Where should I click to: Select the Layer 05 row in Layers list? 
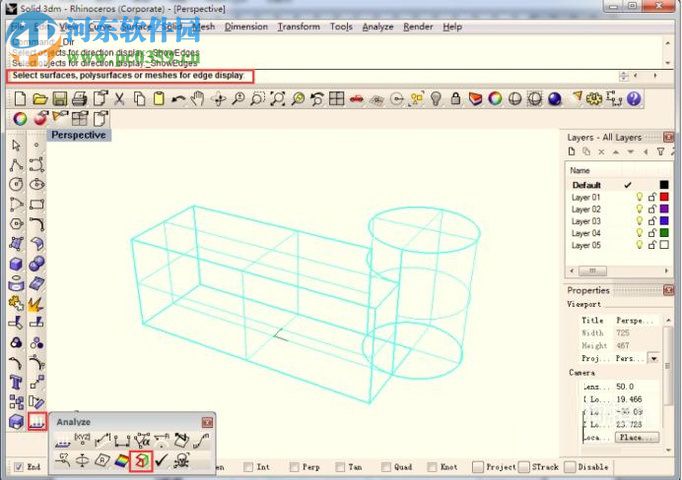(619, 245)
